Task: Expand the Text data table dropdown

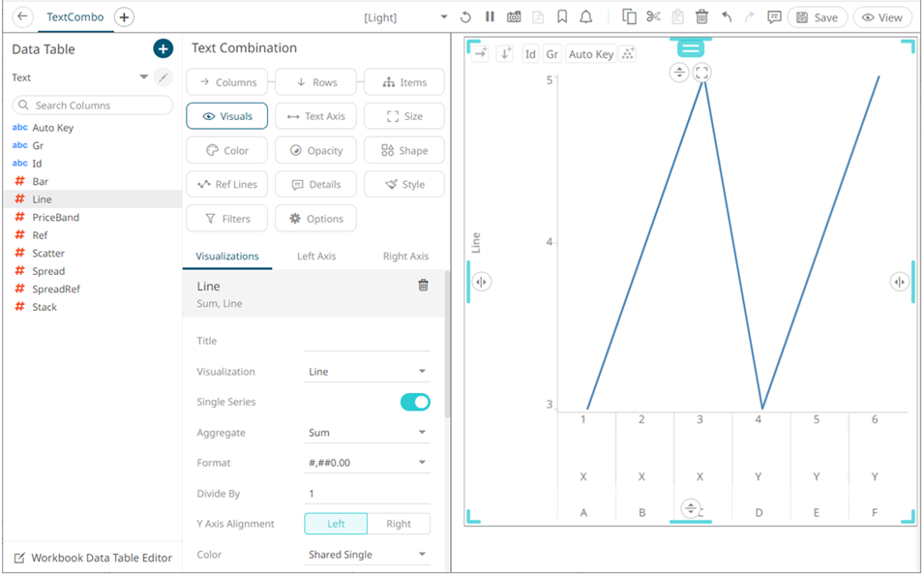Action: pyautogui.click(x=144, y=77)
